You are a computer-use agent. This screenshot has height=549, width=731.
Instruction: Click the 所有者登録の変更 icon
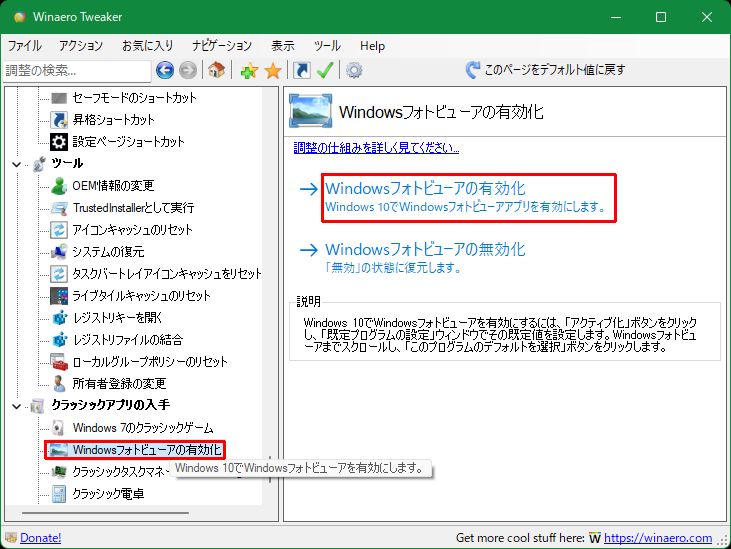tap(59, 384)
